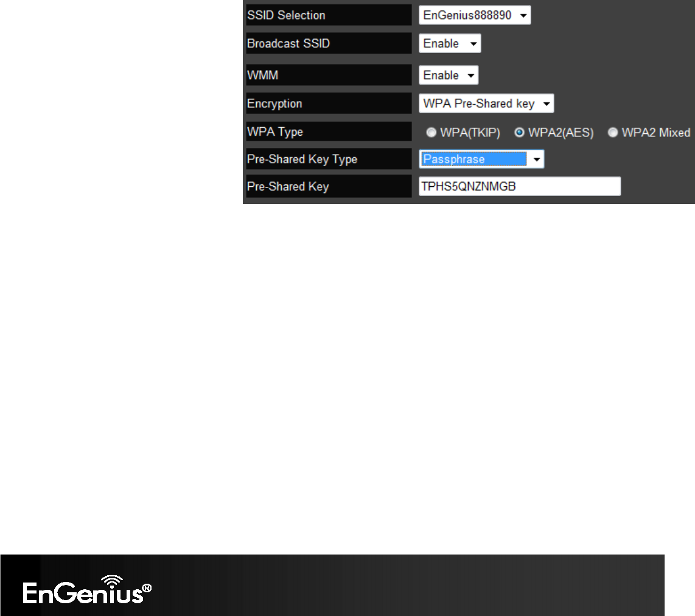
Task: Select the WPA2(AES) radio button
Action: point(519,133)
